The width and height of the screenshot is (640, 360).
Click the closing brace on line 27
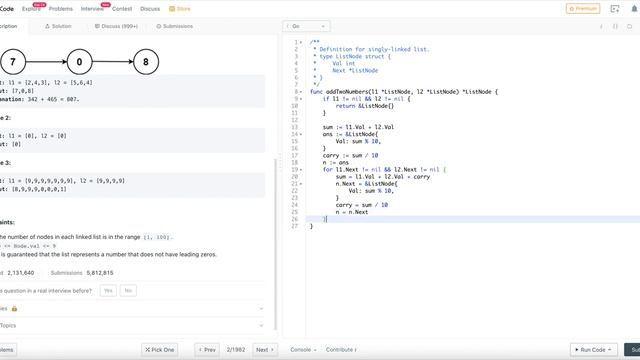[x=311, y=226]
